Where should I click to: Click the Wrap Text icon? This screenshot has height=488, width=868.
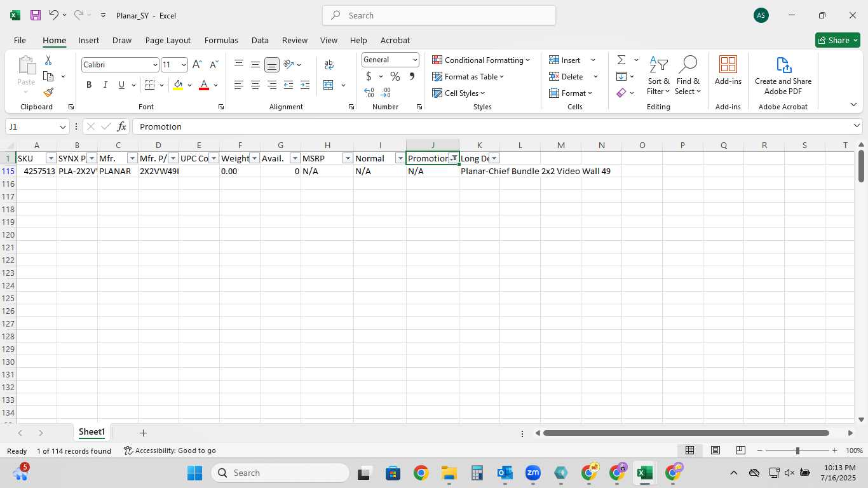pos(329,65)
